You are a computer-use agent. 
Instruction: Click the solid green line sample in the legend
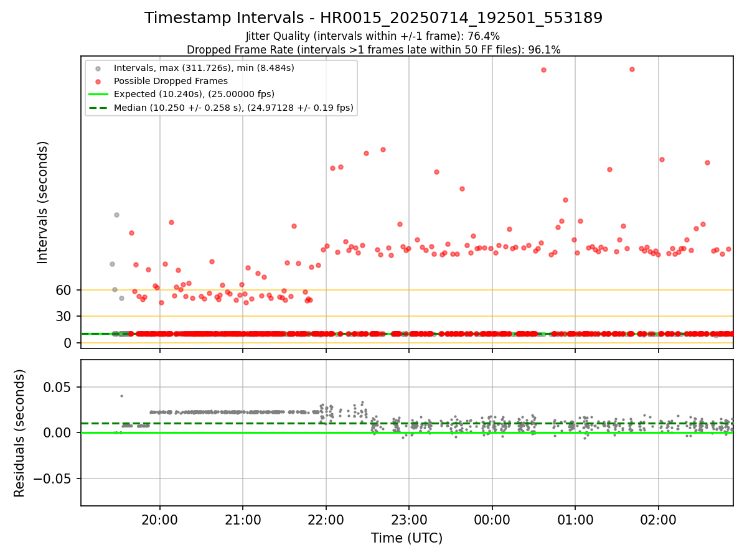pos(98,95)
